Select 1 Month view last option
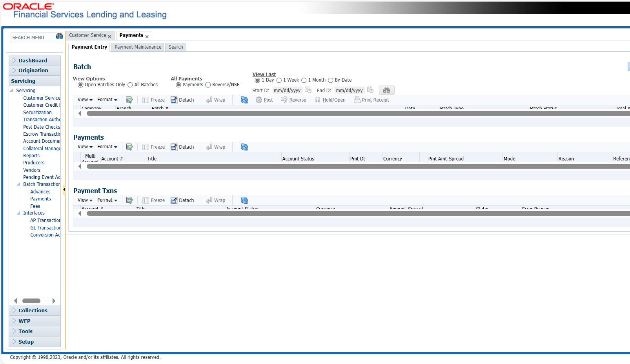Screen dimensions: 630x364 304,80
